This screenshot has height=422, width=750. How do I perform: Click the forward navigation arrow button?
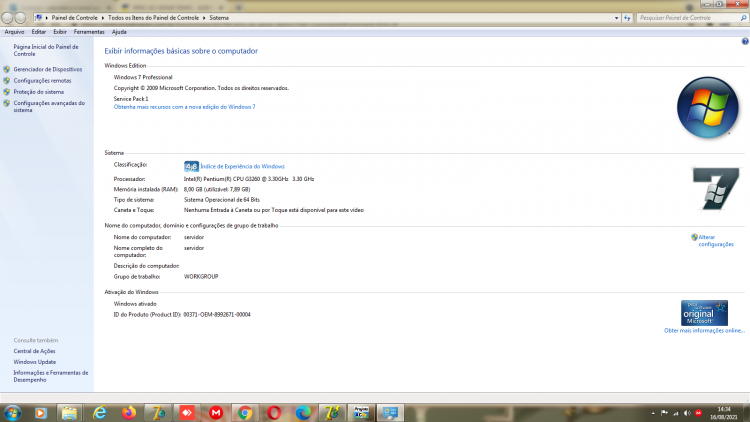20,18
